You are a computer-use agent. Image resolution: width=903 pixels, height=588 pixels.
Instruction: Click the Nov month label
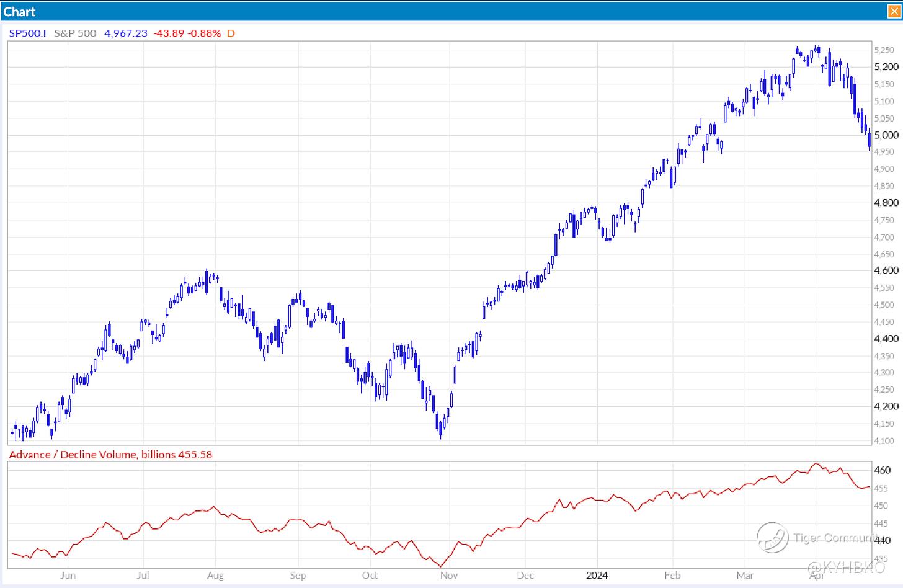pos(450,576)
